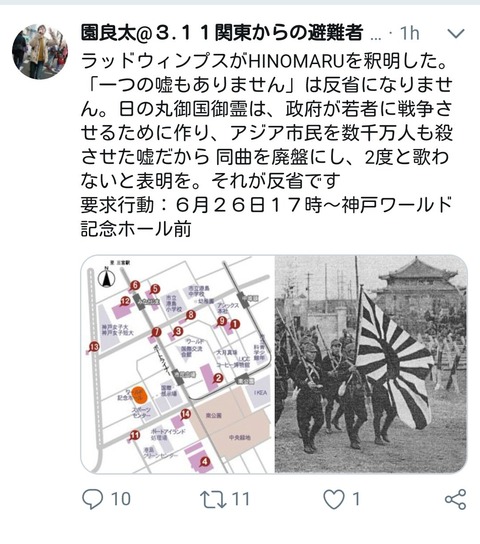Click the retweet count 11

(x=241, y=499)
